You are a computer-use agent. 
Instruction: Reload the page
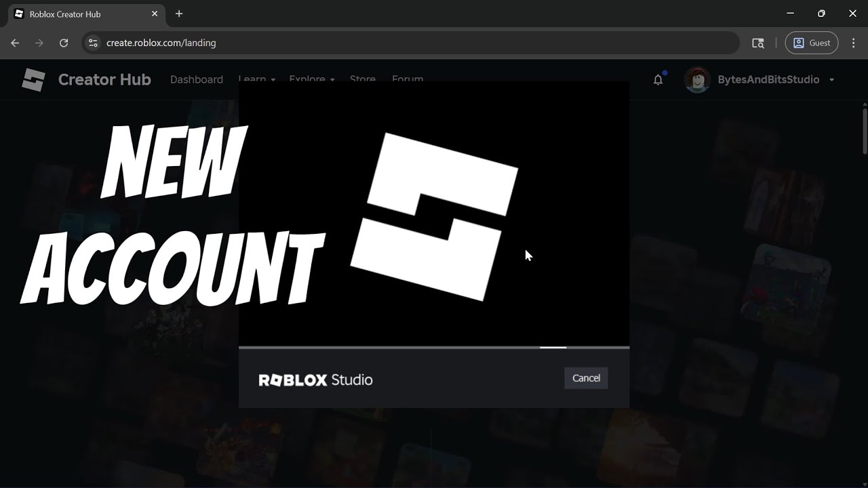tap(64, 43)
